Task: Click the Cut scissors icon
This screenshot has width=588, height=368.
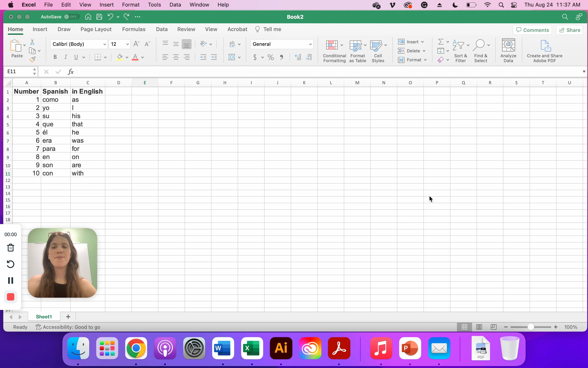Action: [x=32, y=42]
